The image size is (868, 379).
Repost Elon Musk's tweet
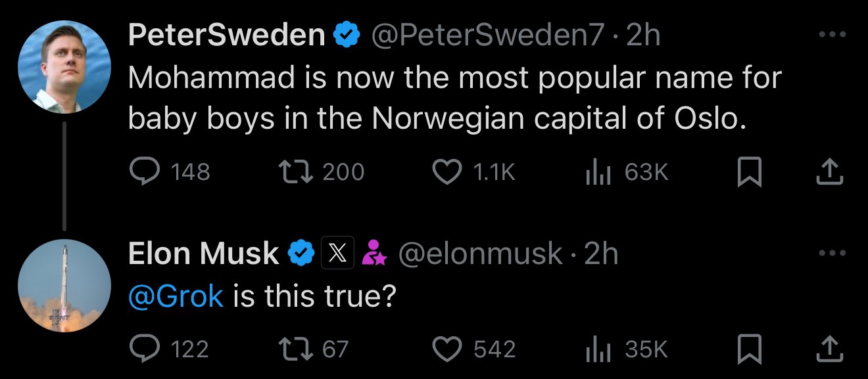314,349
